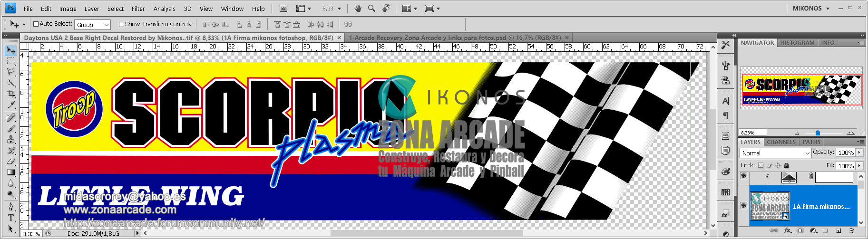
Task: Click the Auto-Align Layers icon
Action: [348, 24]
